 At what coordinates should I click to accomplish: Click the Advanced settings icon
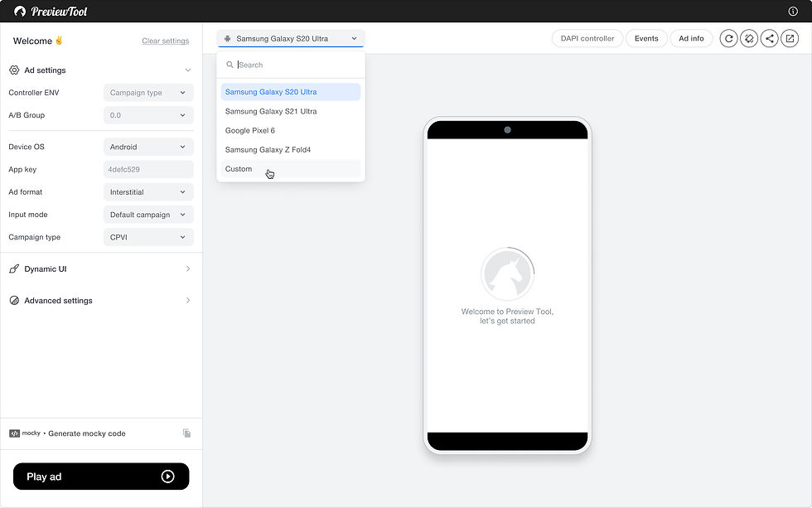click(15, 300)
